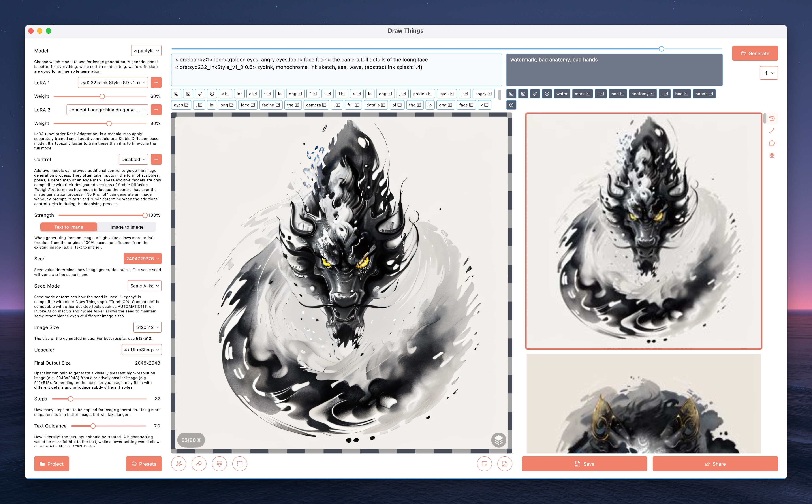
Task: Click the layers stack icon on canvas
Action: point(498,440)
